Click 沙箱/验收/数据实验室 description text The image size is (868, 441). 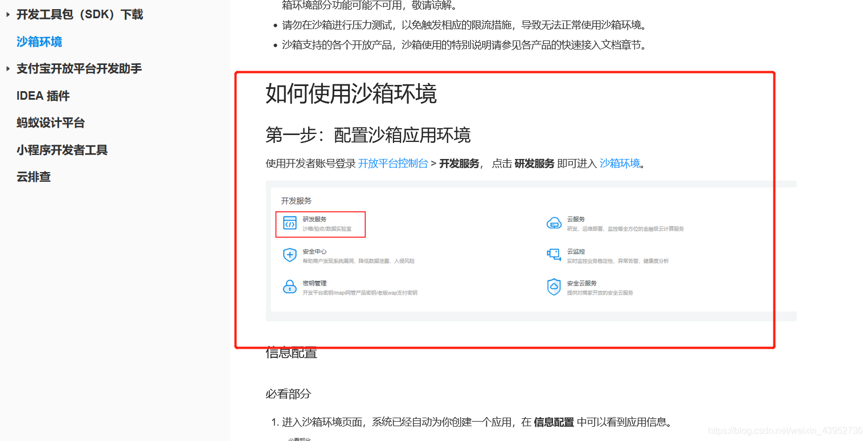tap(327, 229)
